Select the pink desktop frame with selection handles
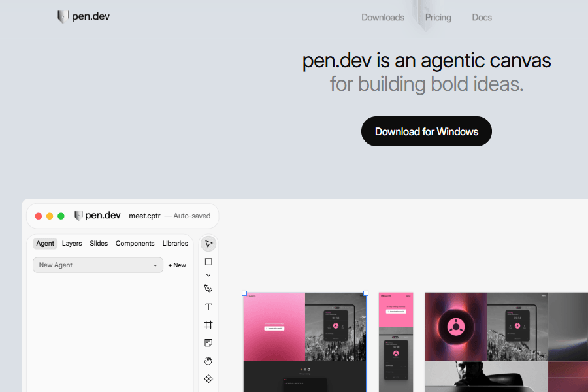This screenshot has width=588, height=392. point(305,342)
